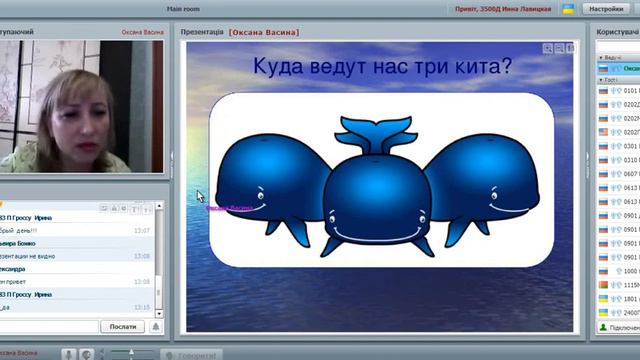Click chat scrollbar down arrow
The height and width of the screenshot is (360, 640).
coord(159,313)
